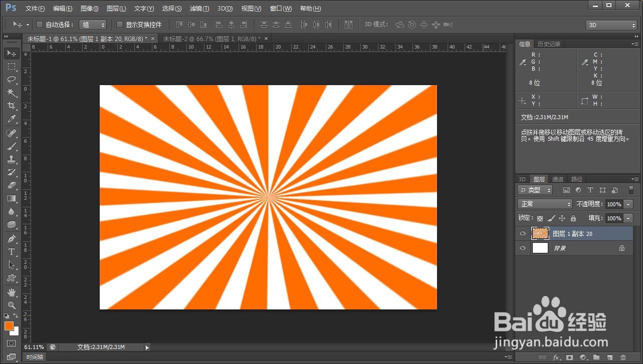Switch to the 历史记录 panel tab

pos(549,44)
